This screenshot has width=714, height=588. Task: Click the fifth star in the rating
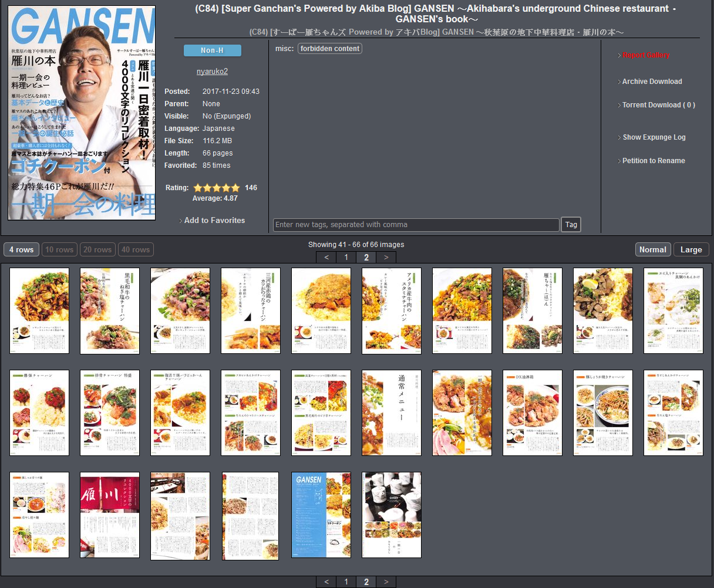pyautogui.click(x=235, y=188)
